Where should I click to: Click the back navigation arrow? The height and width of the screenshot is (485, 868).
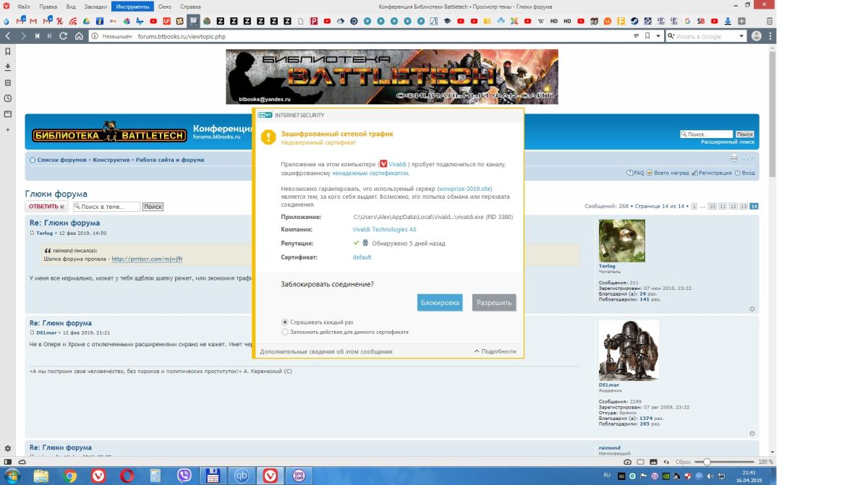8,36
